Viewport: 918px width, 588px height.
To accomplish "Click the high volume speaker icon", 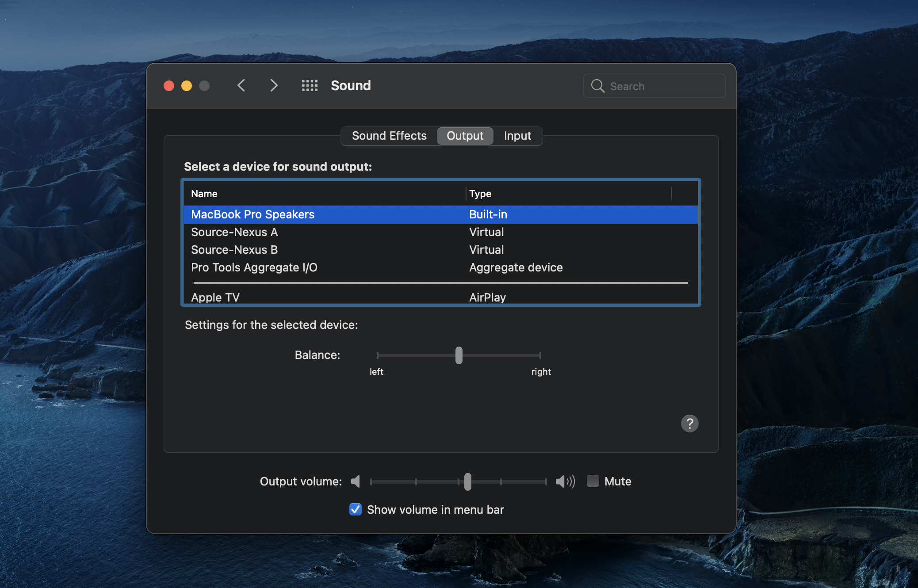I will point(565,481).
